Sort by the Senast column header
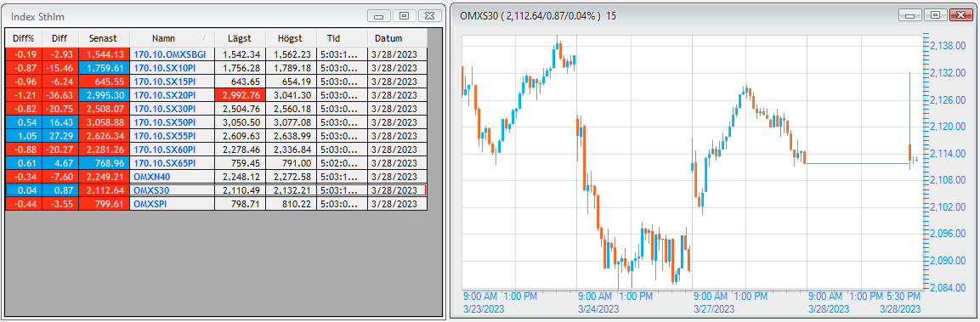The width and height of the screenshot is (980, 322). (x=104, y=38)
